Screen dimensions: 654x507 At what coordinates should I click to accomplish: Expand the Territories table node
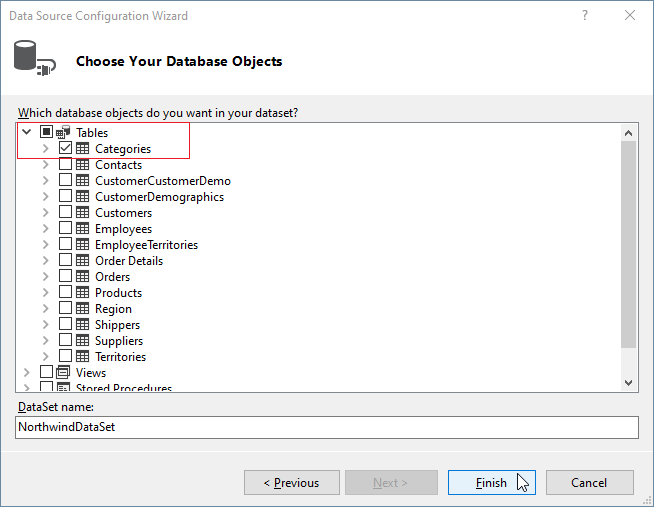coord(45,356)
